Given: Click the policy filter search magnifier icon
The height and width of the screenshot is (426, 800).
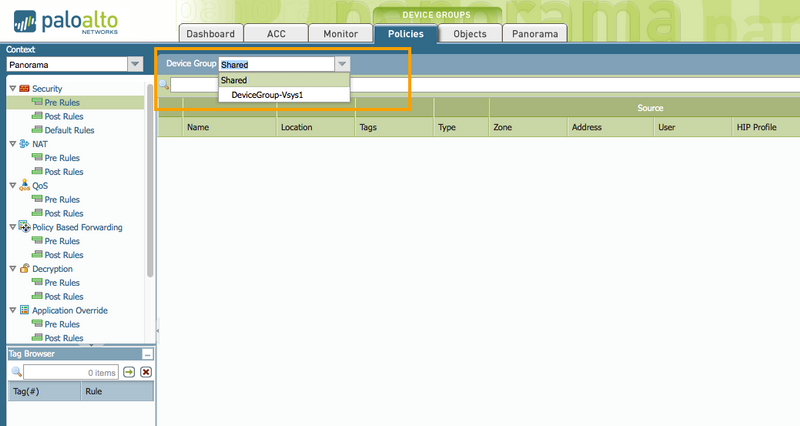Looking at the screenshot, I should pyautogui.click(x=164, y=84).
